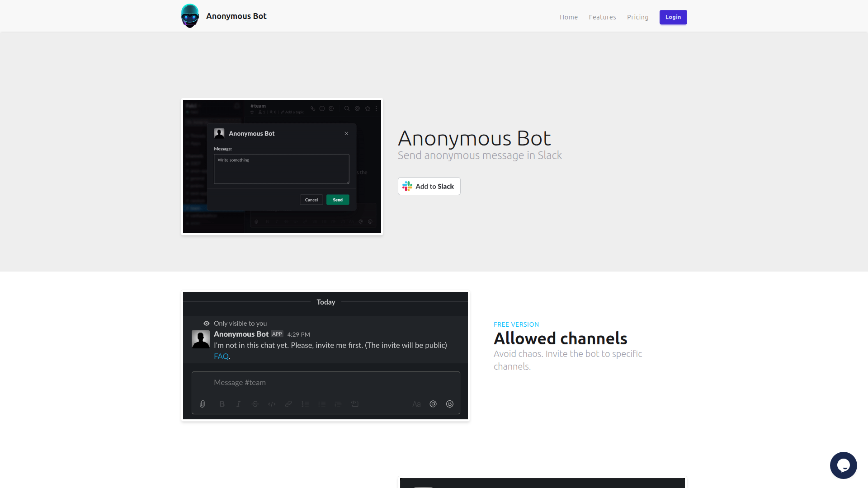Click the Write something message box
Image resolution: width=868 pixels, height=488 pixels.
(282, 169)
